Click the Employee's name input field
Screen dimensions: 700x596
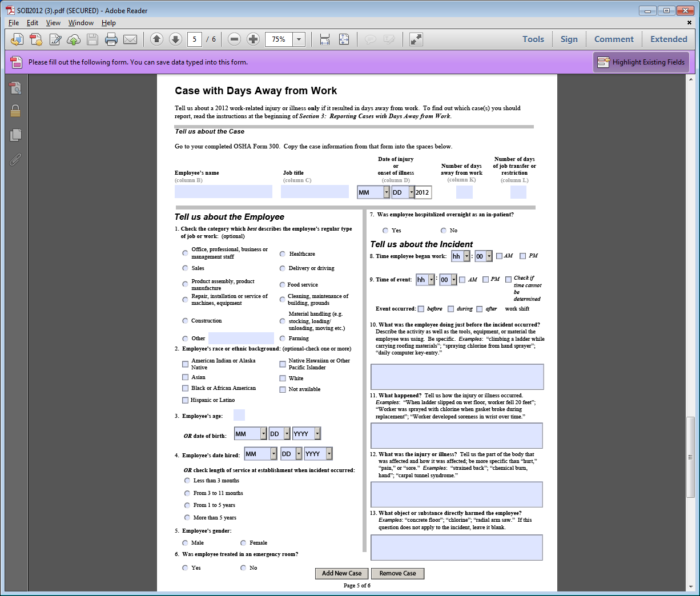coord(223,192)
